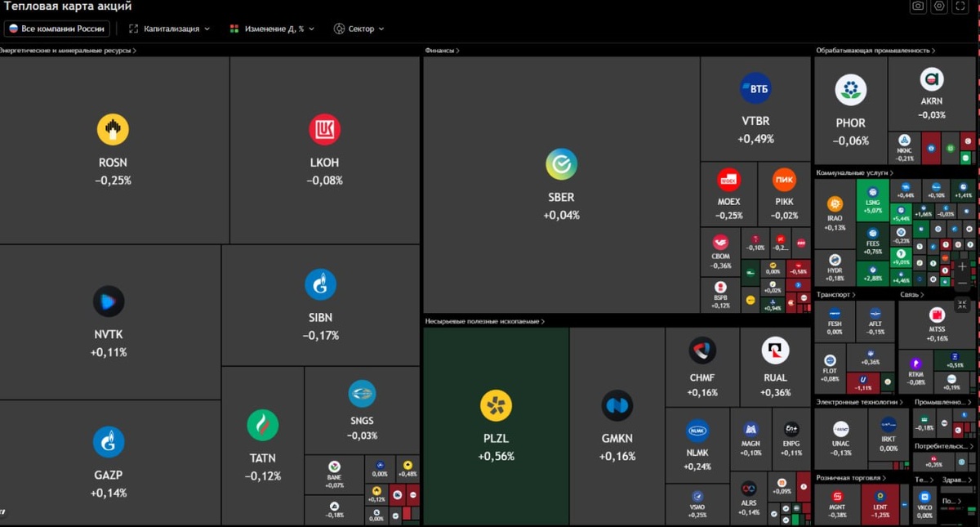980x527 pixels.
Task: Click the ВТБ logo on VTBR tile
Action: 755,88
